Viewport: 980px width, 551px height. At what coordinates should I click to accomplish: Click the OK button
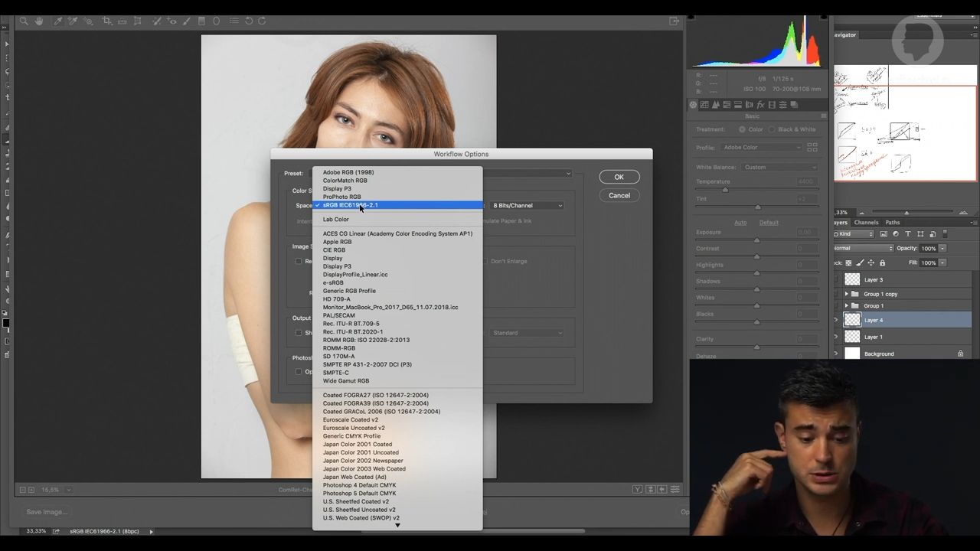[619, 177]
